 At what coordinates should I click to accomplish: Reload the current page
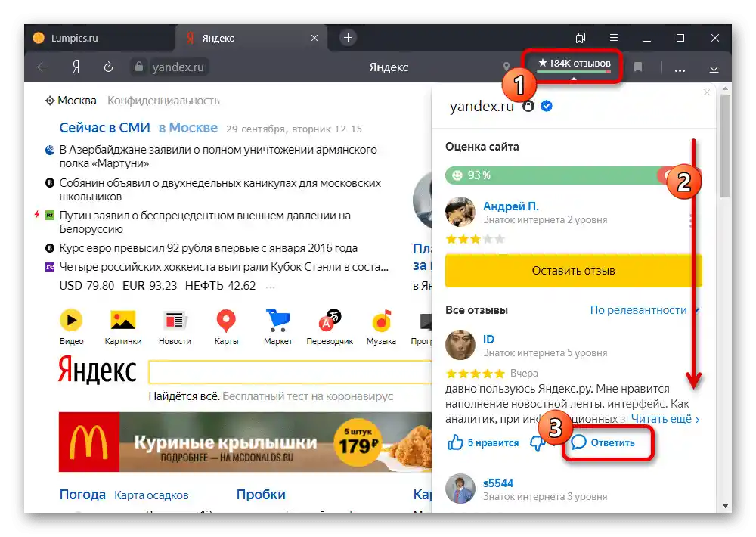pyautogui.click(x=108, y=67)
